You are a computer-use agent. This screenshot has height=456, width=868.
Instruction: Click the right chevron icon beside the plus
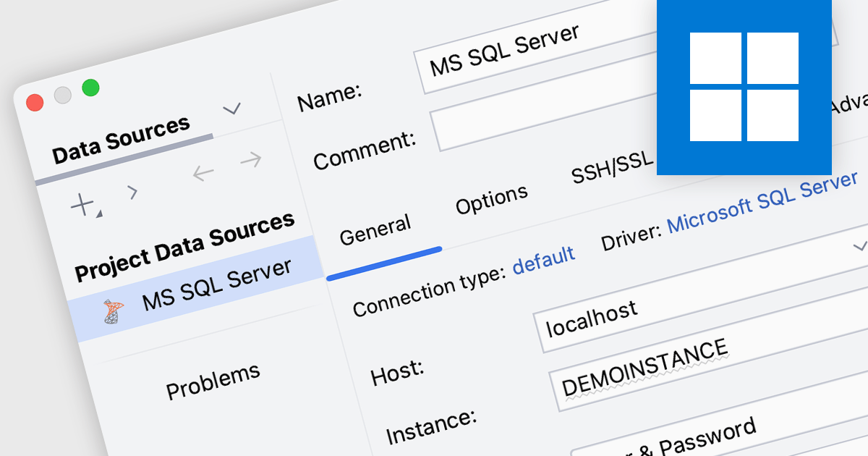[x=132, y=192]
